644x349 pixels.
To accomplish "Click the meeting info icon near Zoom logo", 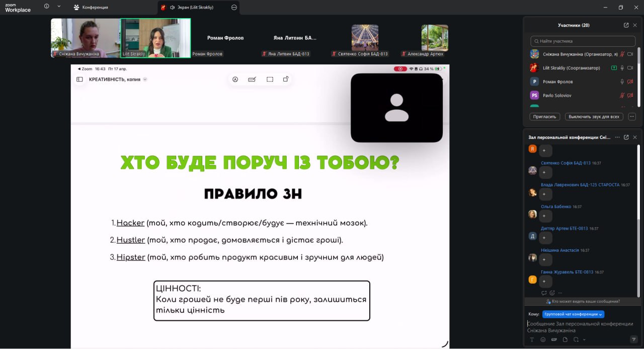I will click(47, 7).
